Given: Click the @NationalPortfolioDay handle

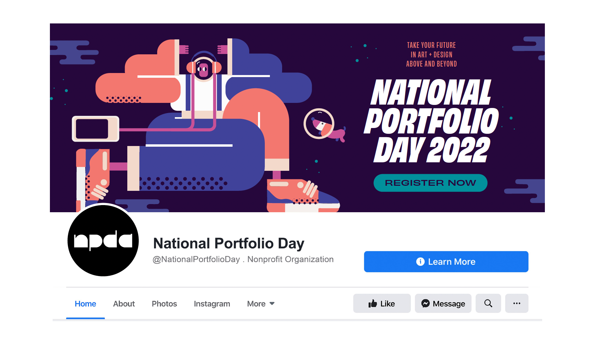Looking at the screenshot, I should (196, 259).
